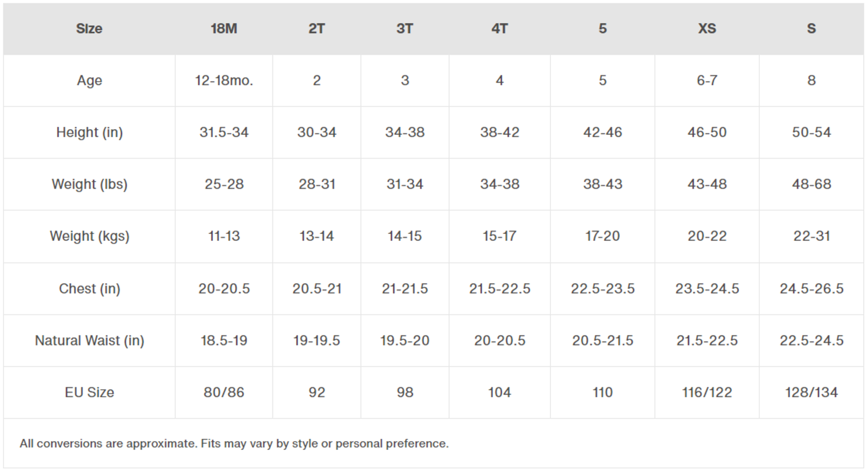Select the 48-68 weight cell
The width and height of the screenshot is (868, 473).
[811, 184]
